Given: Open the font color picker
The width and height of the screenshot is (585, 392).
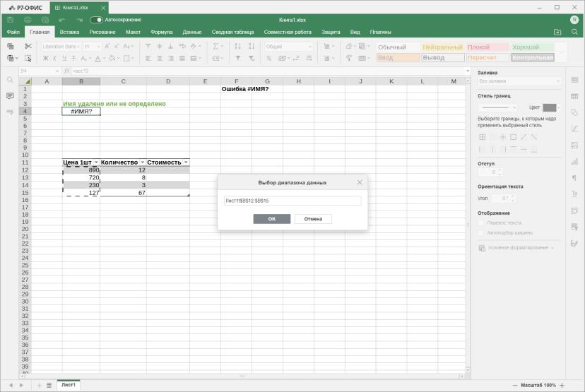Looking at the screenshot, I should 97,58.
